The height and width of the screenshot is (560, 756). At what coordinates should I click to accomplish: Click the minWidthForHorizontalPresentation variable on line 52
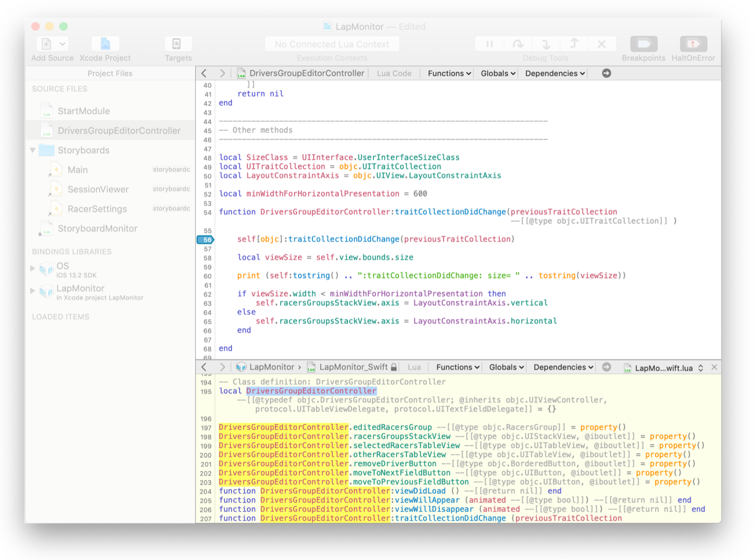tap(323, 194)
